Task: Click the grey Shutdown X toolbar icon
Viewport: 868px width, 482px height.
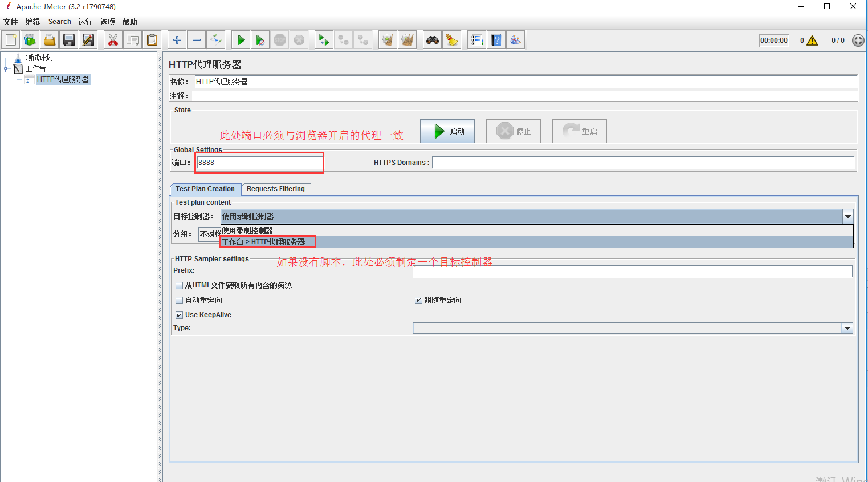Action: click(299, 40)
